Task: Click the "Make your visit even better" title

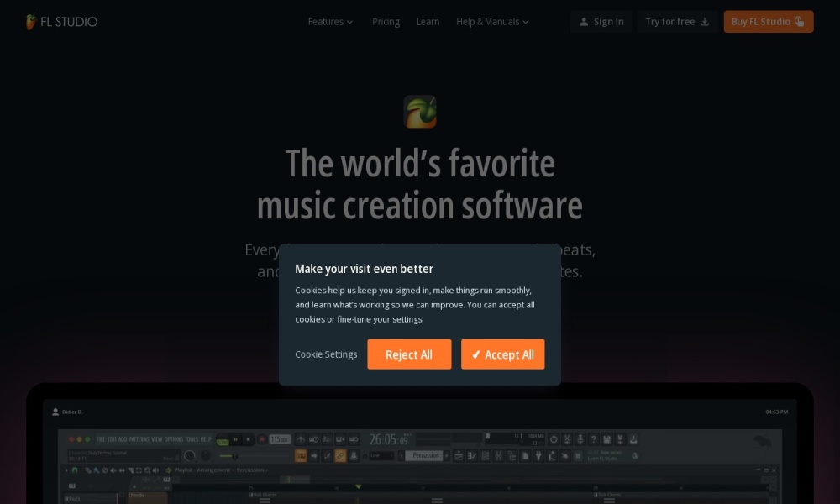Action: (x=364, y=269)
